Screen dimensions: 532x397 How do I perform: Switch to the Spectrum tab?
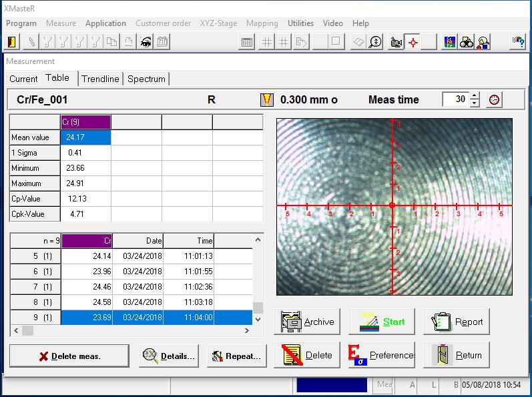[x=146, y=79]
